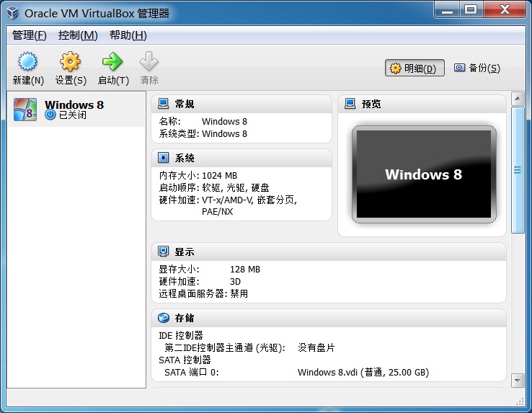Click the window resize grip corner

pyautogui.click(x=520, y=401)
